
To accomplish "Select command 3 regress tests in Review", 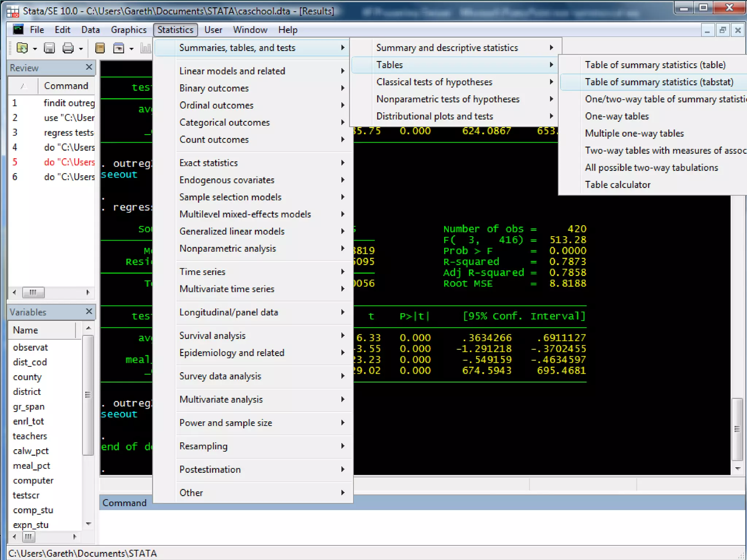I will (x=69, y=133).
